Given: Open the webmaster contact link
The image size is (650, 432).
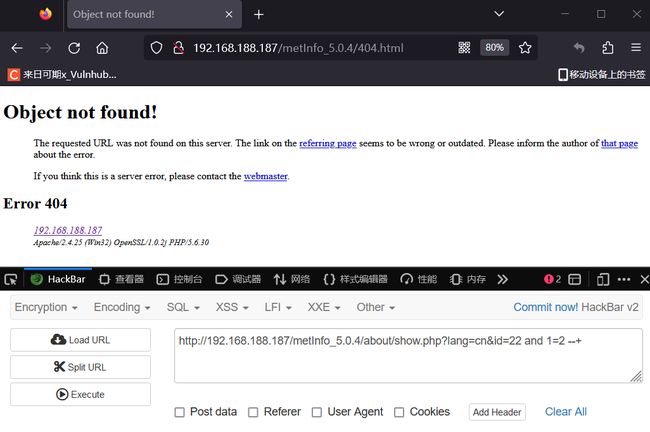Looking at the screenshot, I should tap(266, 176).
